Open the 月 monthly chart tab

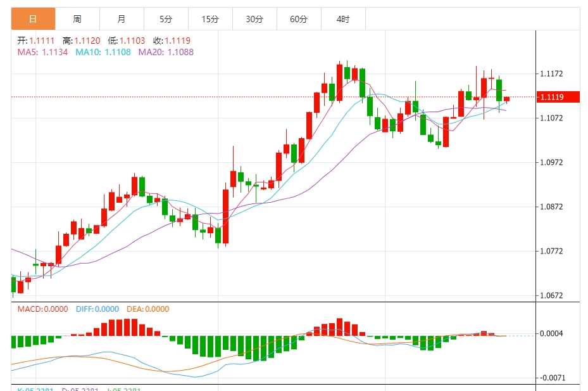click(122, 19)
